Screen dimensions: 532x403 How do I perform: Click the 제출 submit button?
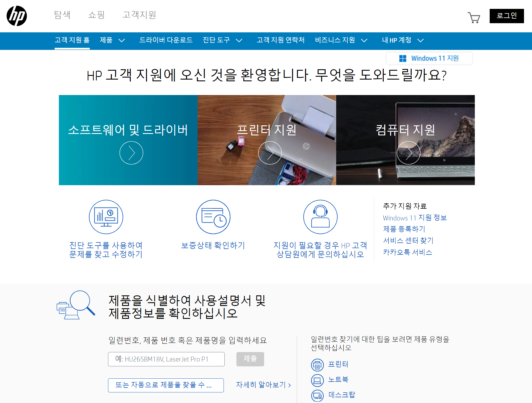(250, 359)
